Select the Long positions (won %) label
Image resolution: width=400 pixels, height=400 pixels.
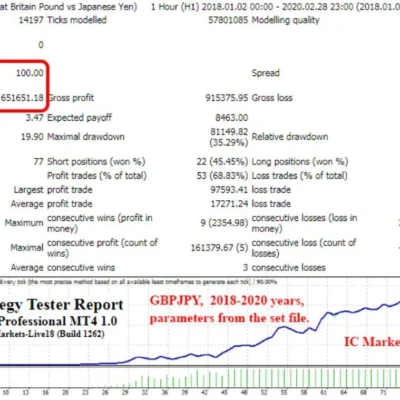pos(300,162)
